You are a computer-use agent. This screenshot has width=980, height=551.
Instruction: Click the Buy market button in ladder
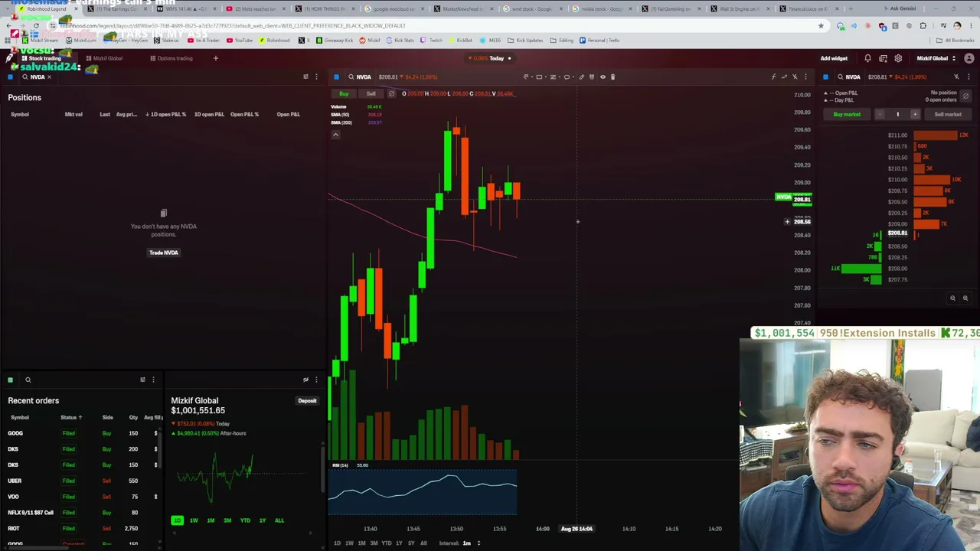pos(847,114)
